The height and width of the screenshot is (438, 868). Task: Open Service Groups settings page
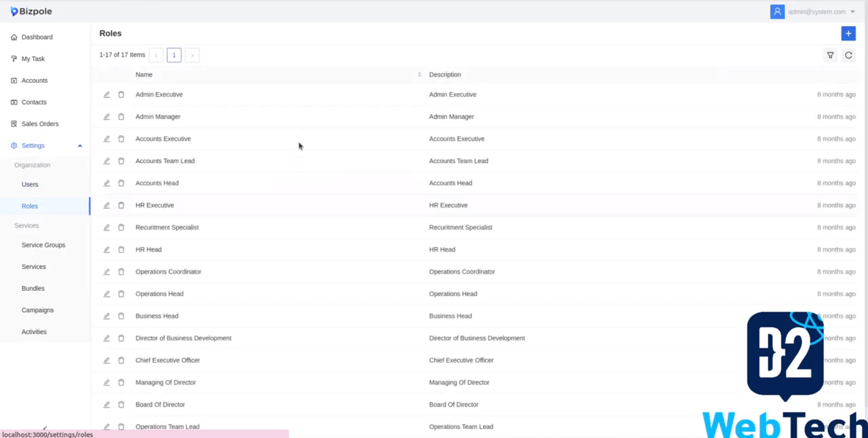click(x=43, y=245)
